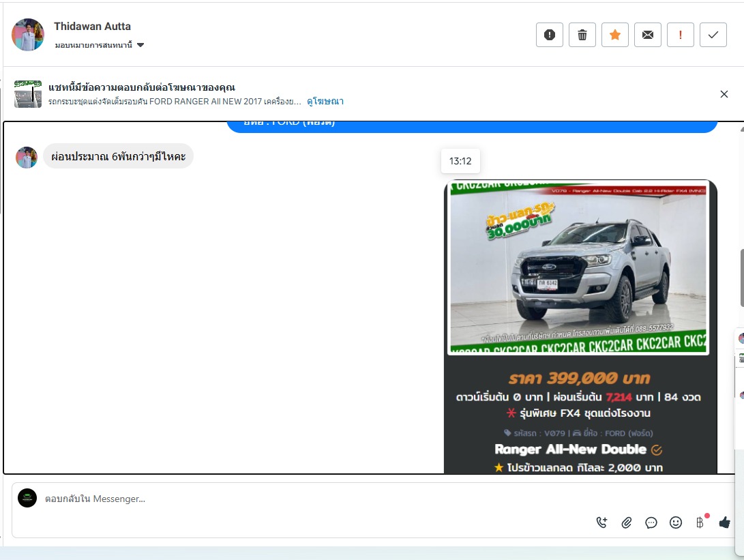Open assign conversation dropdown
The height and width of the screenshot is (560, 744).
pyautogui.click(x=99, y=45)
